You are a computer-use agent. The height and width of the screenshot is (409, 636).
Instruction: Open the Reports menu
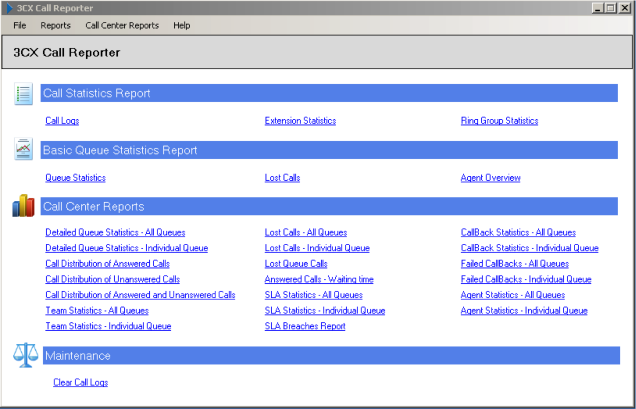pos(56,26)
